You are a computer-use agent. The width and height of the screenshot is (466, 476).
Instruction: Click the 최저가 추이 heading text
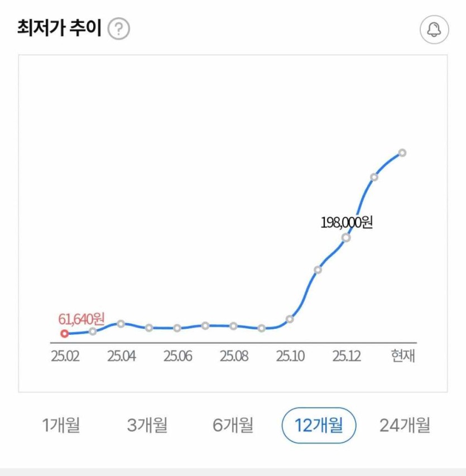click(x=60, y=28)
